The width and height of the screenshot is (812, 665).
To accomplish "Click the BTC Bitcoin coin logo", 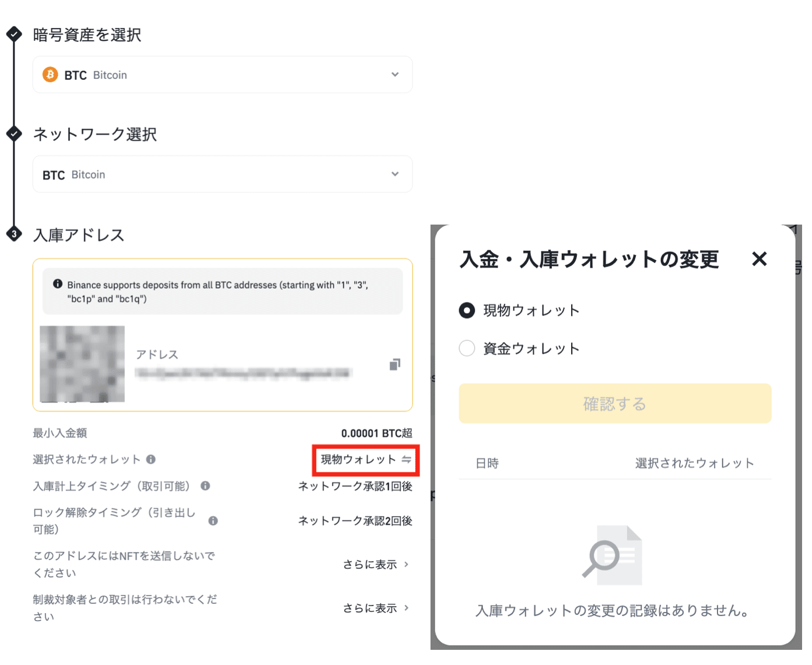I will coord(50,75).
